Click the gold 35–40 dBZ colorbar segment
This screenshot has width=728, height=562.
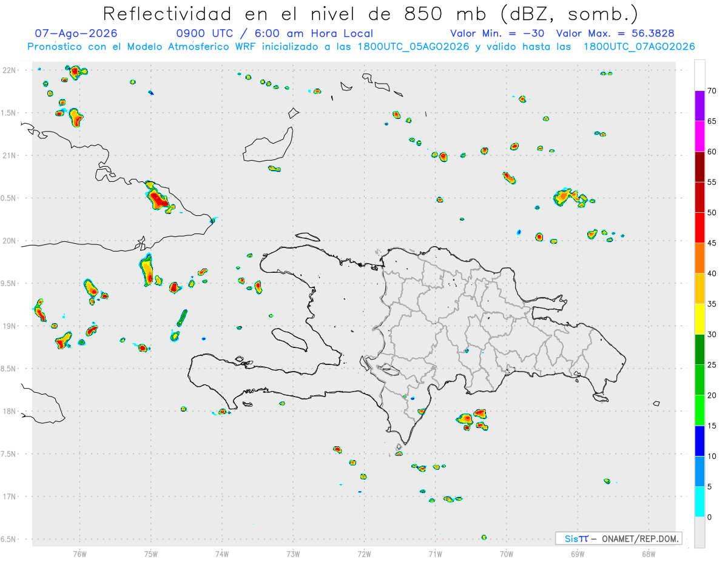coord(699,289)
